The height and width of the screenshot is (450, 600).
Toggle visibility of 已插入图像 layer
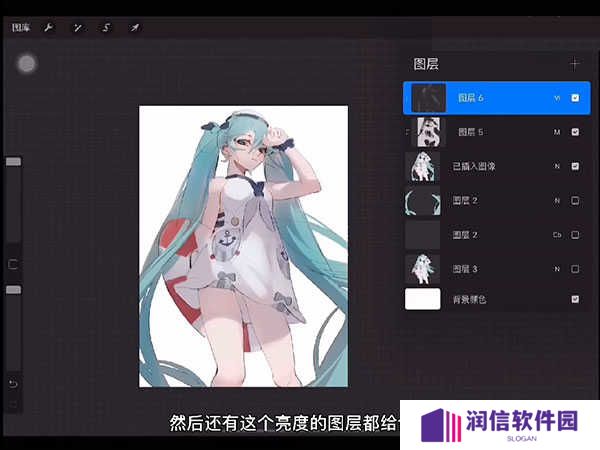point(575,166)
